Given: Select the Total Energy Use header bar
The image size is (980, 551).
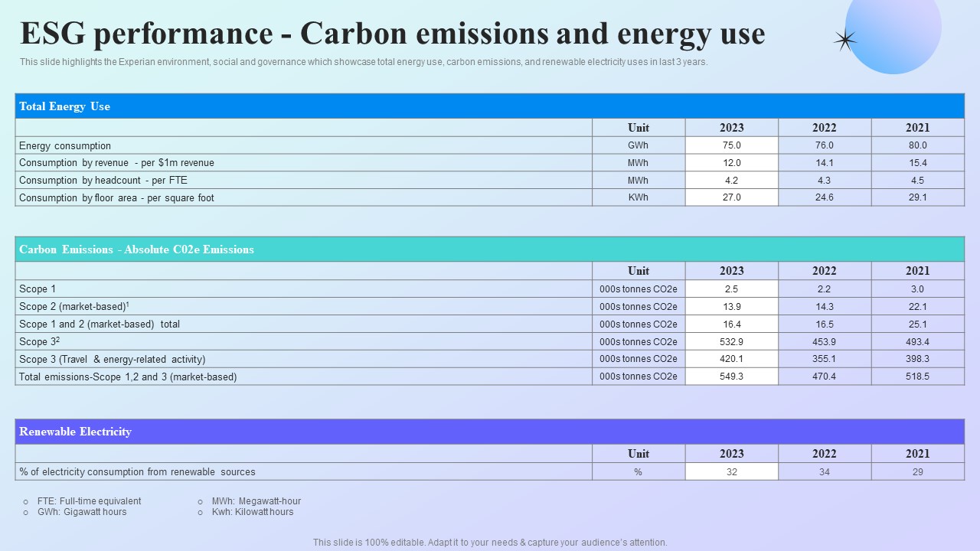Looking at the screenshot, I should (x=490, y=106).
